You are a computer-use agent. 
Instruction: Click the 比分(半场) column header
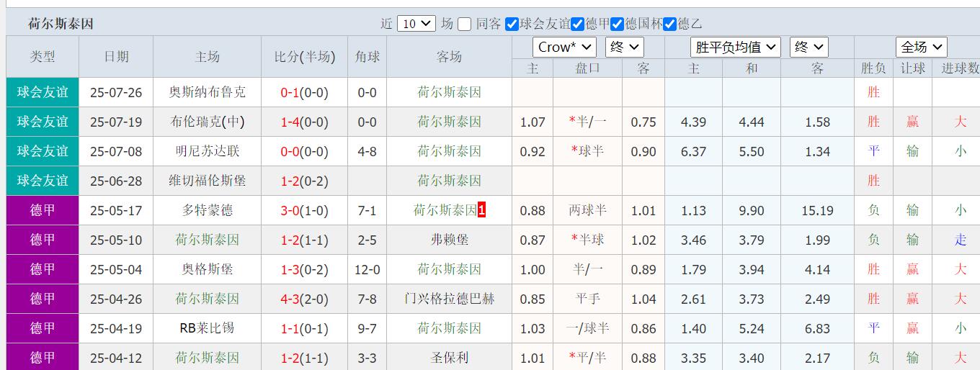click(304, 57)
